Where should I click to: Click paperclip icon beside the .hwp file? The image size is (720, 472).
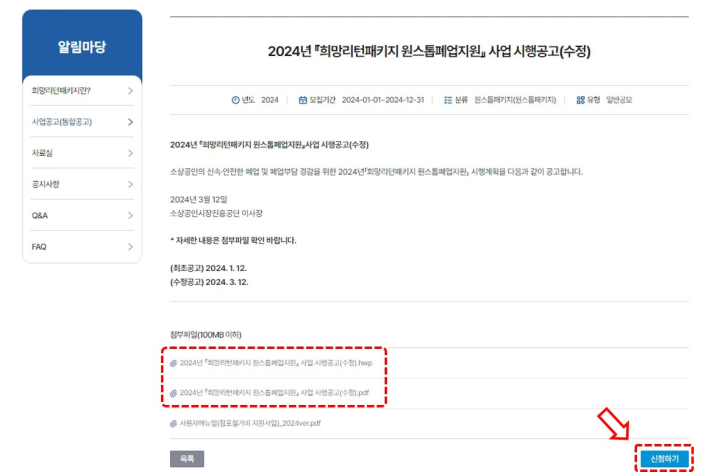click(174, 363)
